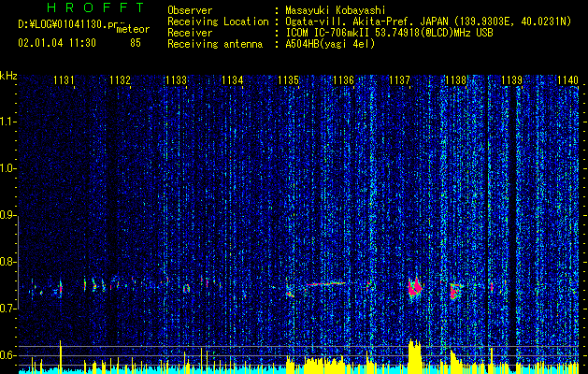
Task: Click the 1131 time marker
Action: pyautogui.click(x=64, y=79)
